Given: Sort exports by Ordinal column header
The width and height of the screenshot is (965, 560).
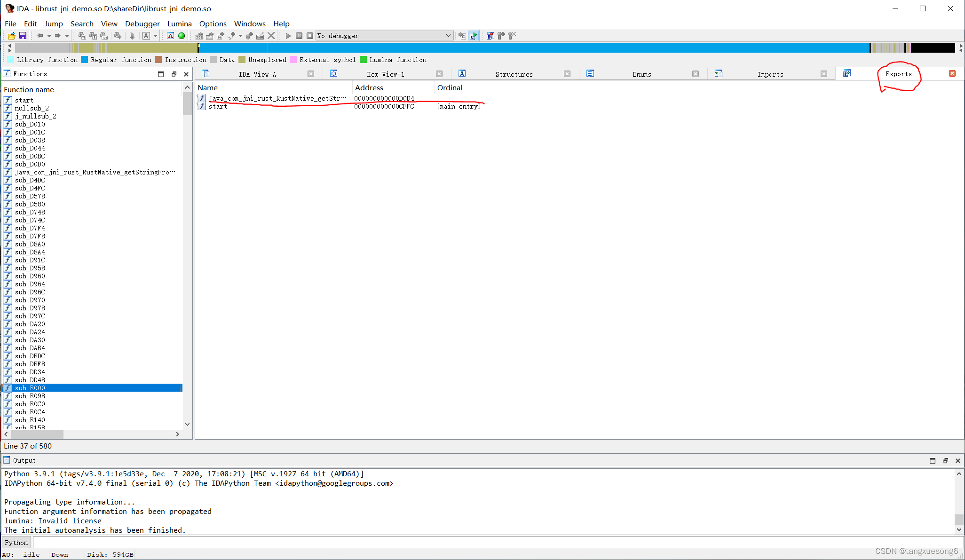Looking at the screenshot, I should click(x=450, y=87).
